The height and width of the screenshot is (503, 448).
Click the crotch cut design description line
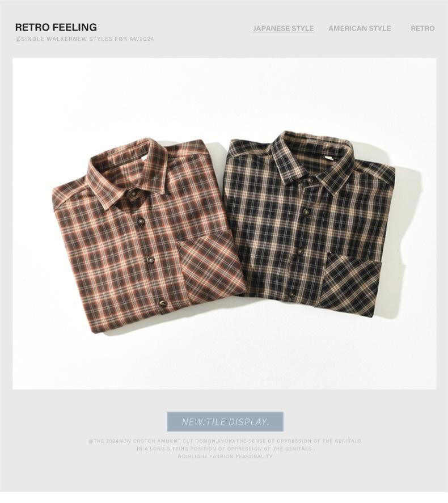(225, 441)
